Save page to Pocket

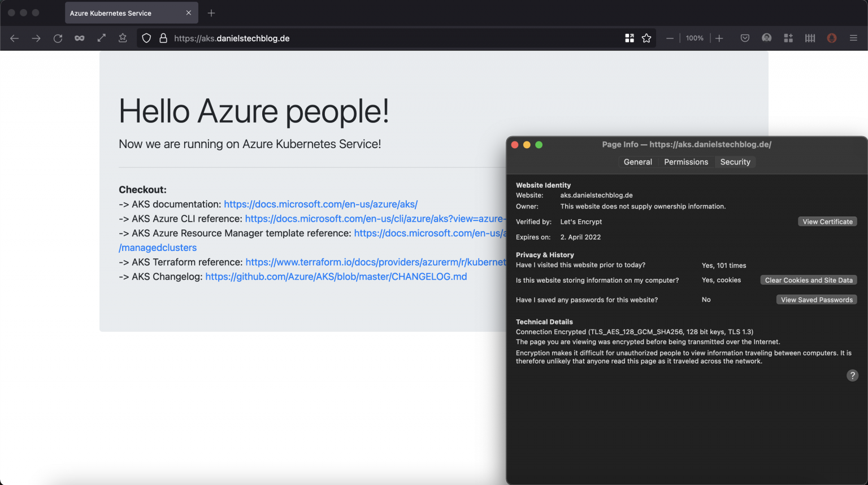click(x=745, y=38)
